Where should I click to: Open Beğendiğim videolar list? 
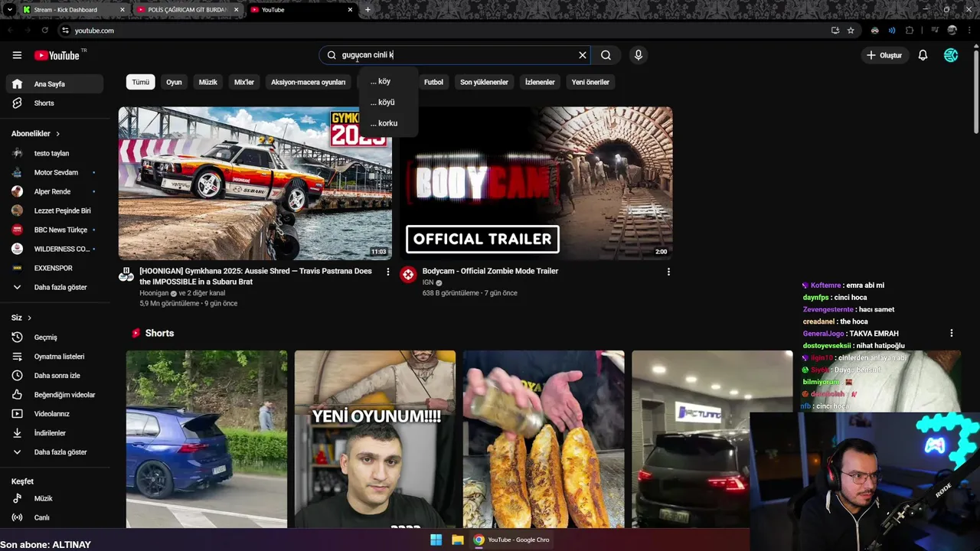[54, 395]
